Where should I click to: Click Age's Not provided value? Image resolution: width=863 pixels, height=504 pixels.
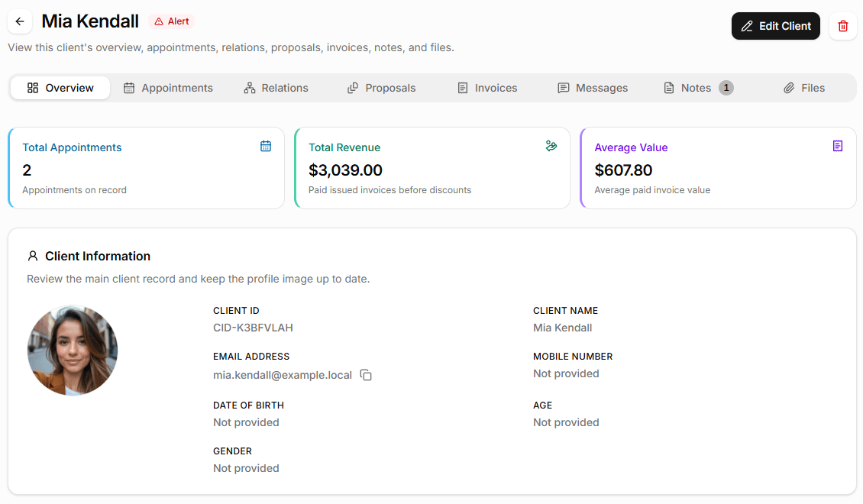click(x=566, y=422)
